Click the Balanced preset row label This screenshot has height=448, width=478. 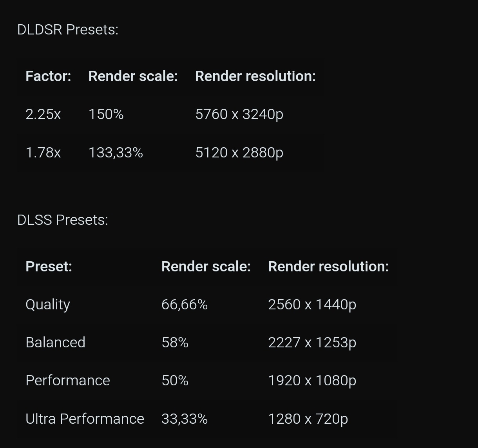55,343
